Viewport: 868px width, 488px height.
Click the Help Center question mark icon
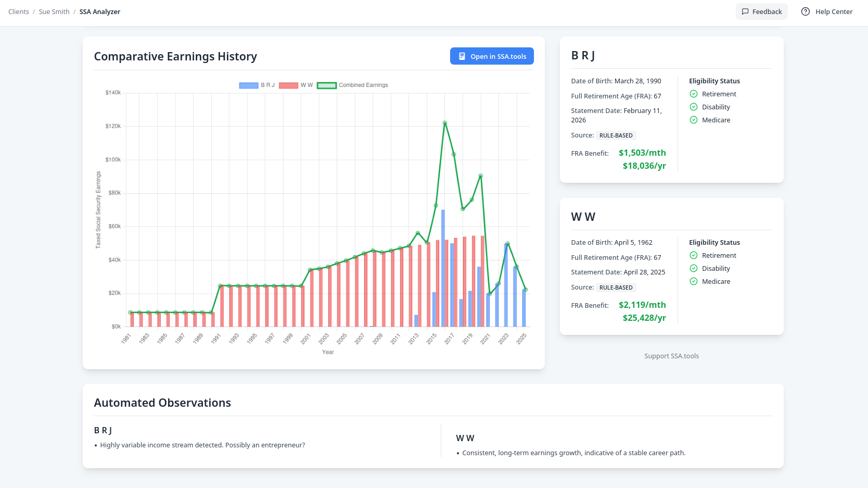click(x=806, y=11)
